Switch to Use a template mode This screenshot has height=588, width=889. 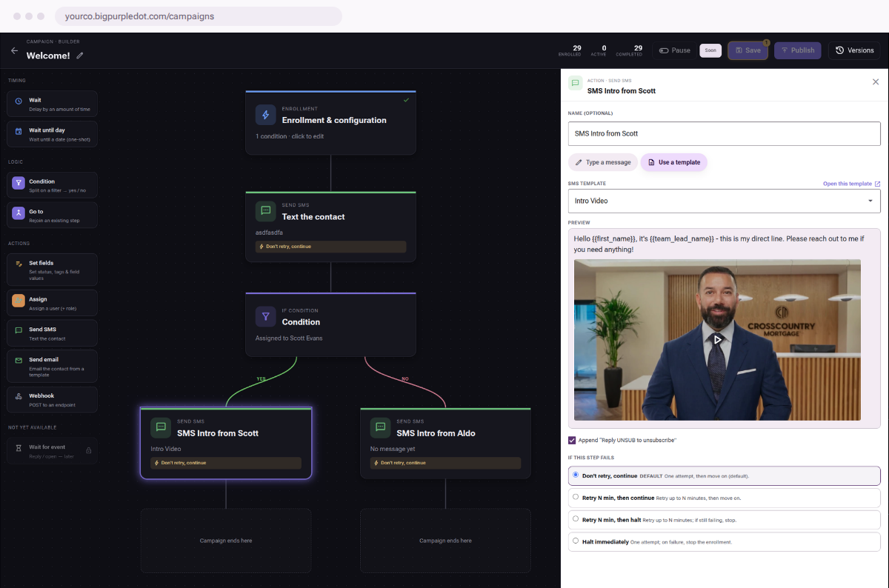coord(674,162)
